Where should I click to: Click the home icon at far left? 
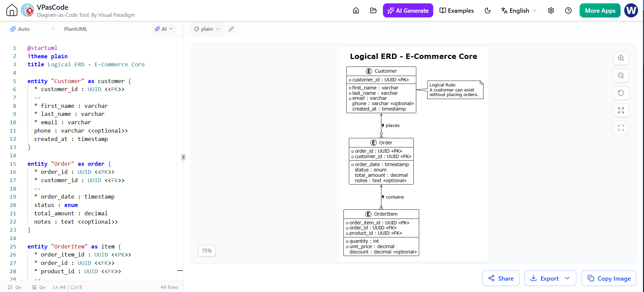coord(12,10)
